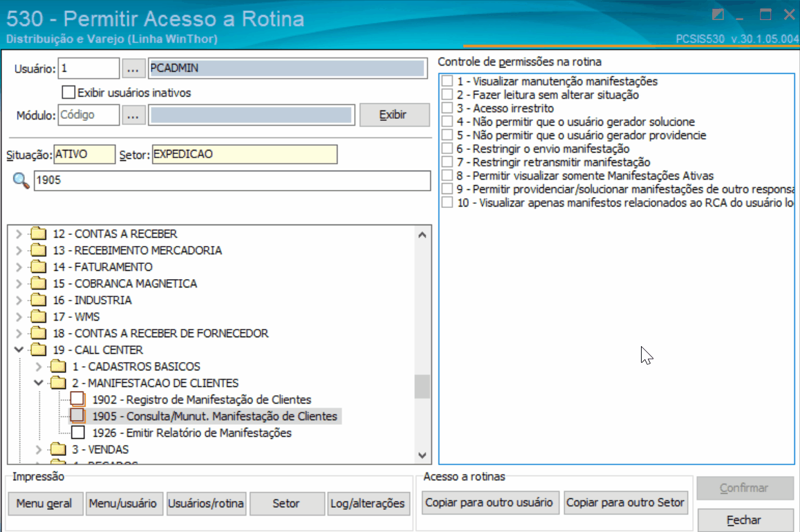Collapse 2 - MANIFESTACAO DE CLIENTES subfolder
This screenshot has width=800, height=532.
39,383
